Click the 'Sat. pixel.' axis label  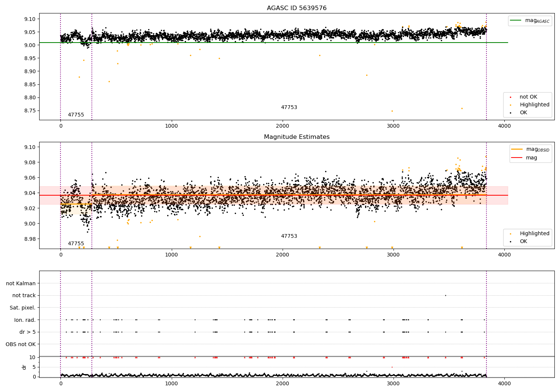click(x=23, y=308)
